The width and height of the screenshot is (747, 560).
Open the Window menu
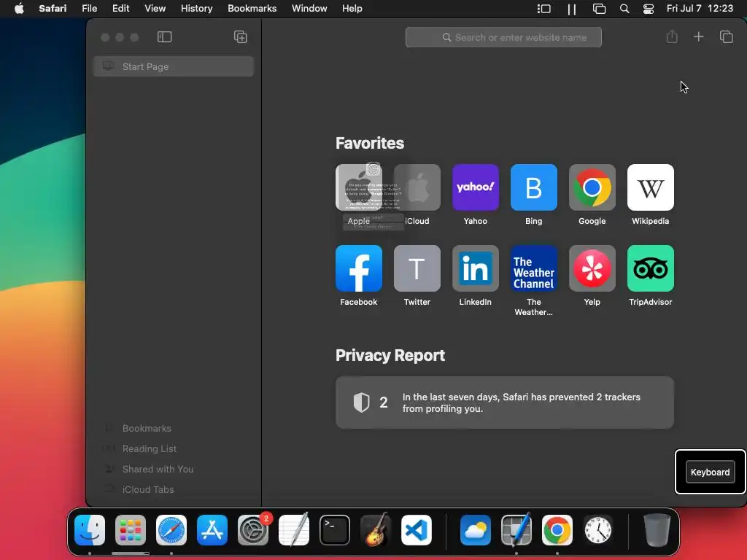(309, 9)
